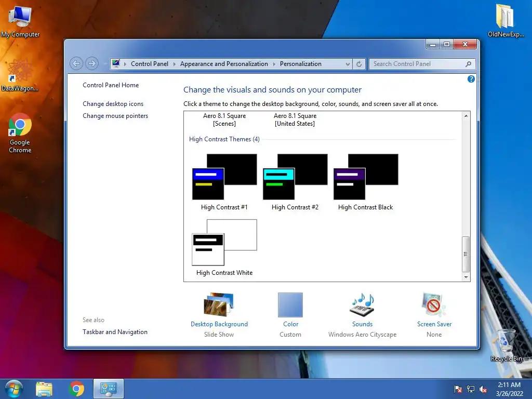Open the Action Center flag tray icon
Viewport: 532px width, 399px height.
click(458, 389)
